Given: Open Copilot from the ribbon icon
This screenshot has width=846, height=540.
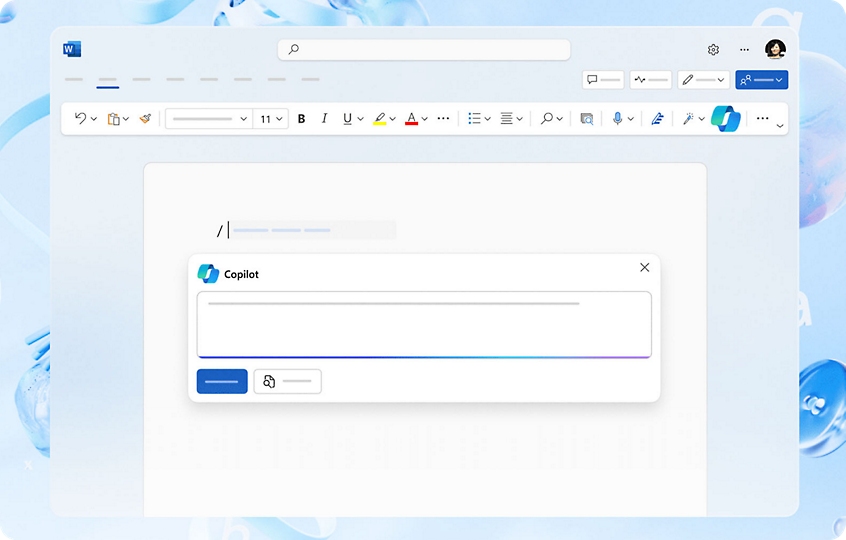Looking at the screenshot, I should click(x=726, y=118).
